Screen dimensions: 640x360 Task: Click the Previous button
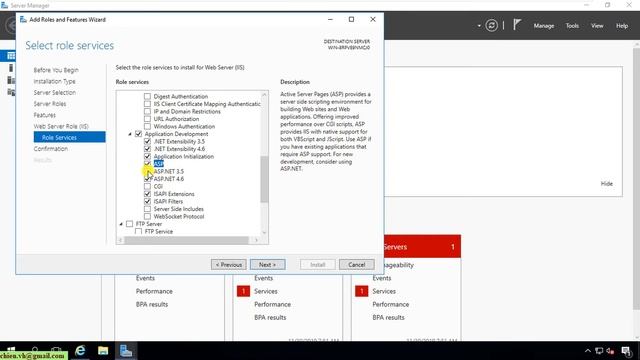[x=229, y=264]
